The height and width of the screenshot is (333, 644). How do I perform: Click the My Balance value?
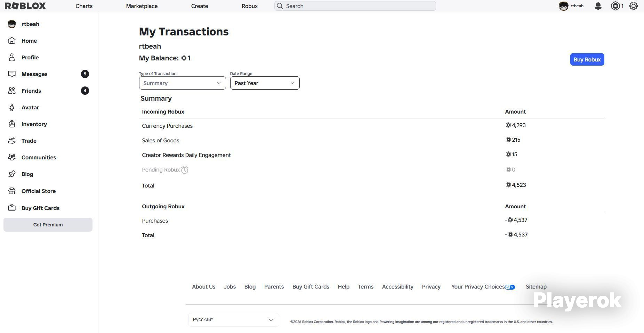point(186,58)
